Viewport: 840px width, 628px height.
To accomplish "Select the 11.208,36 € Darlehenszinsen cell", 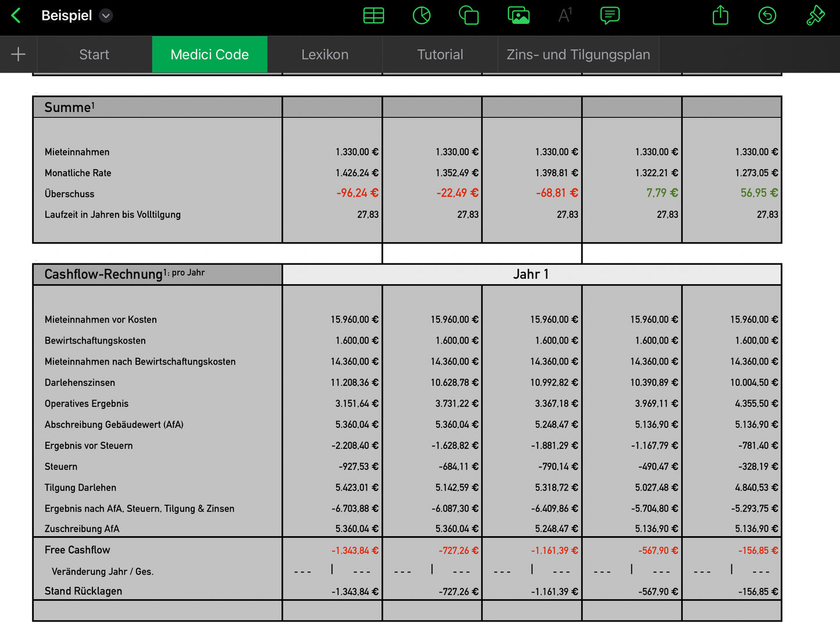I will click(x=354, y=383).
